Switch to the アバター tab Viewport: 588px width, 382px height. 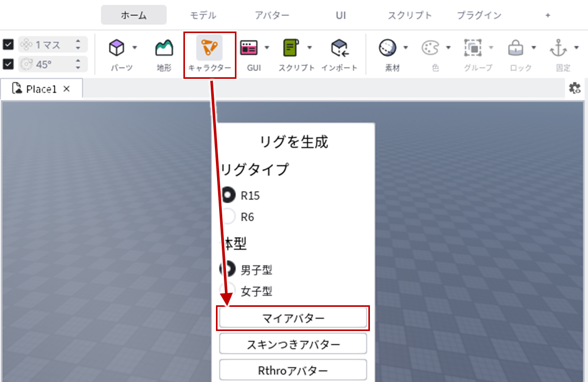tap(272, 15)
